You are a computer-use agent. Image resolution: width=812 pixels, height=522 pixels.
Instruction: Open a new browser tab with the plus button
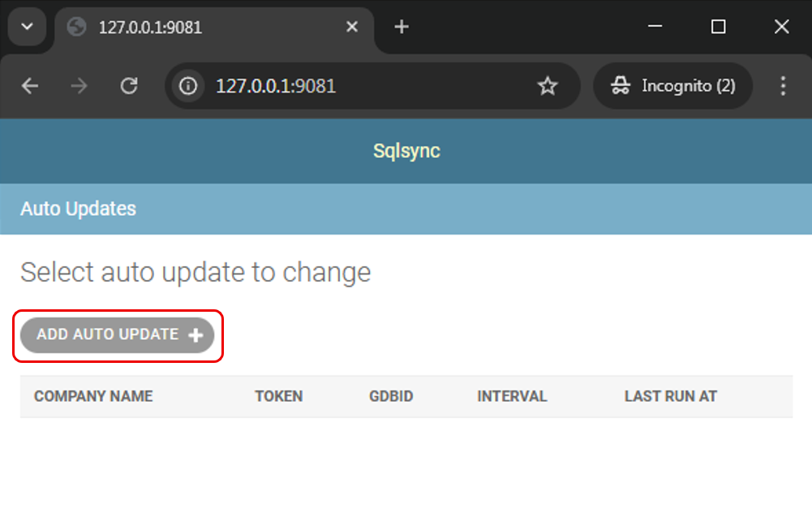(401, 26)
